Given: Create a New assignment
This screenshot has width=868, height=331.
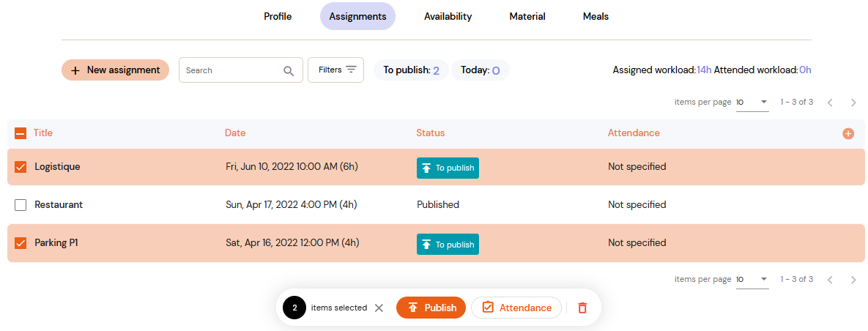Looking at the screenshot, I should pos(115,70).
